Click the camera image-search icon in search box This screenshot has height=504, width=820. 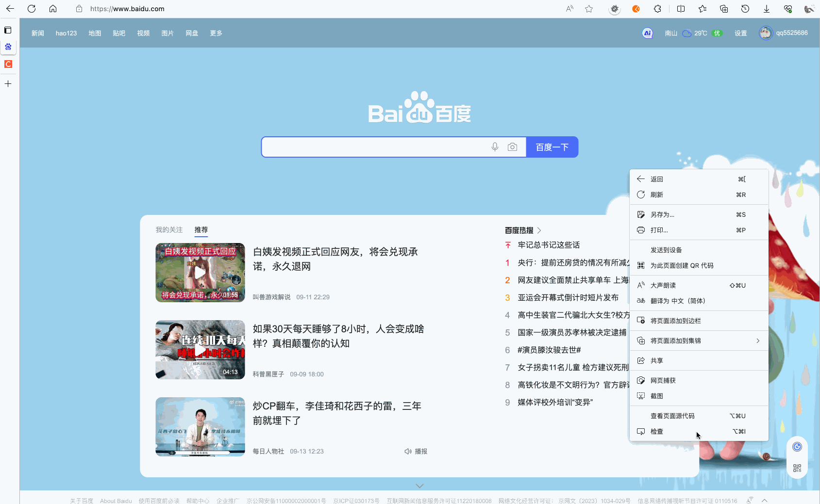click(513, 146)
